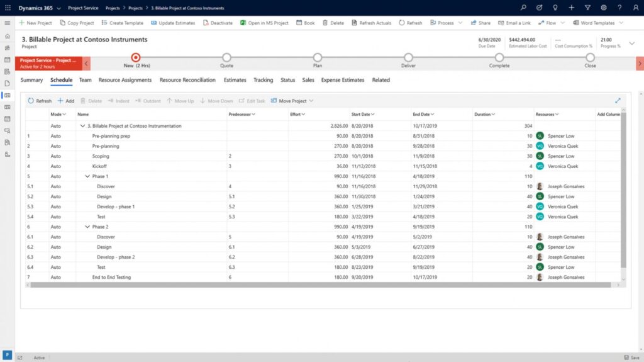Open the Related tab
Viewport: 644px width, 362px height.
[x=380, y=80]
